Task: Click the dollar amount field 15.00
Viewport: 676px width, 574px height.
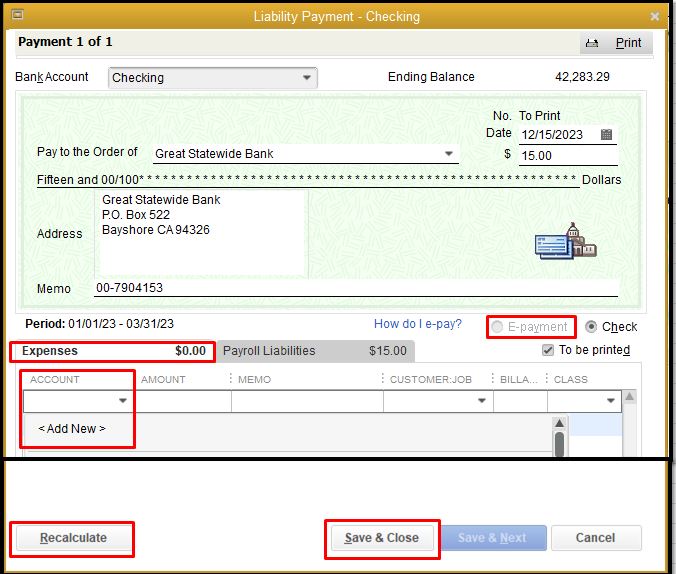Action: [568, 156]
